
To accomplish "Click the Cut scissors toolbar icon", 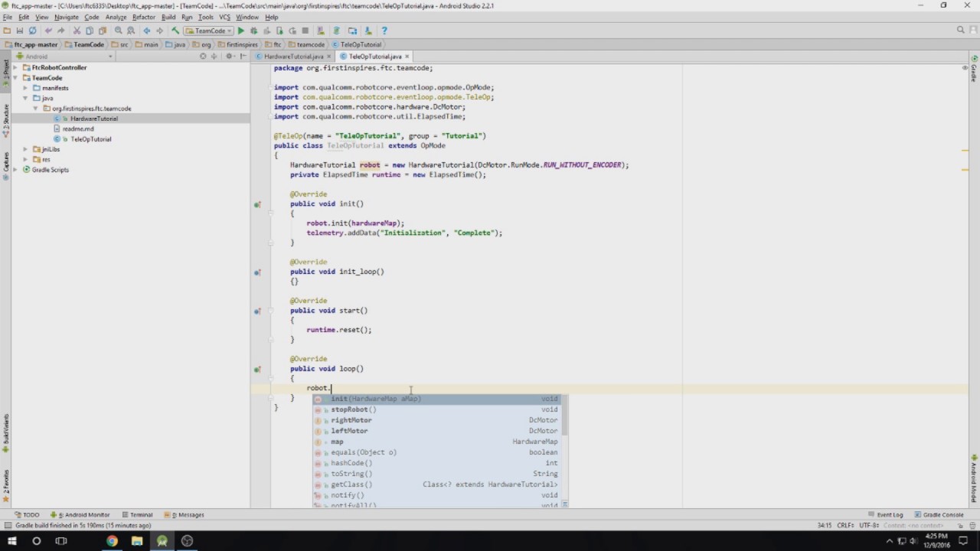I will 77,31.
